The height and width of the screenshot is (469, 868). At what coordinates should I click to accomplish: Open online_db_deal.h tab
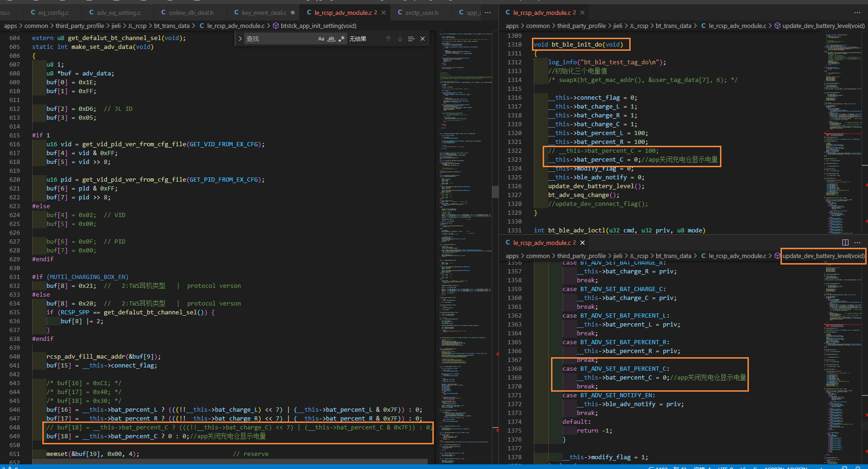(x=187, y=13)
